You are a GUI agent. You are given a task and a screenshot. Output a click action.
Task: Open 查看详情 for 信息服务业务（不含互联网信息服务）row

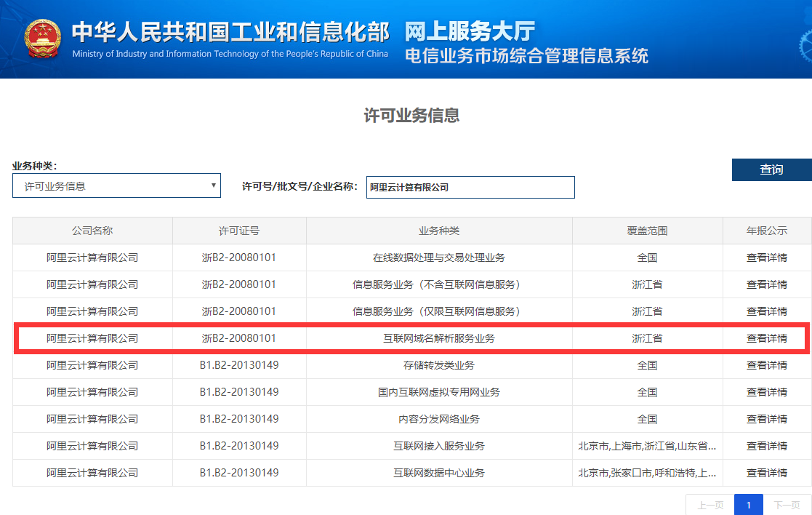coord(766,284)
